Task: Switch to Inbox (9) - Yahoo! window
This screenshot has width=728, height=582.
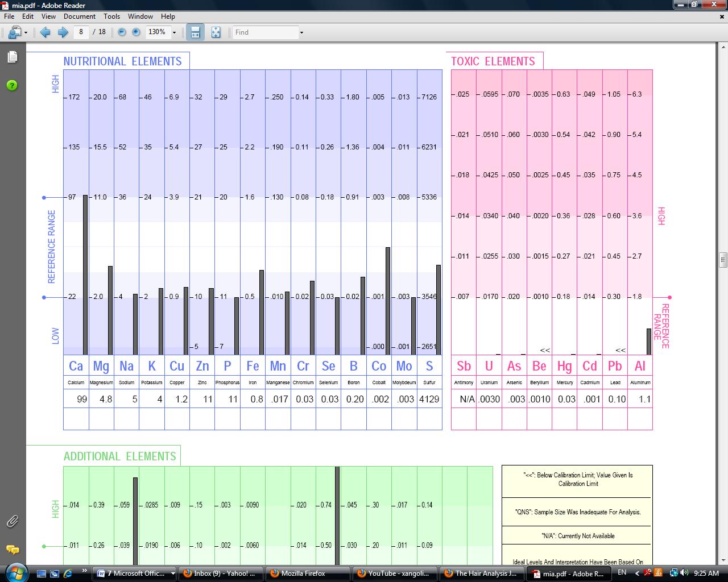Action: 221,573
